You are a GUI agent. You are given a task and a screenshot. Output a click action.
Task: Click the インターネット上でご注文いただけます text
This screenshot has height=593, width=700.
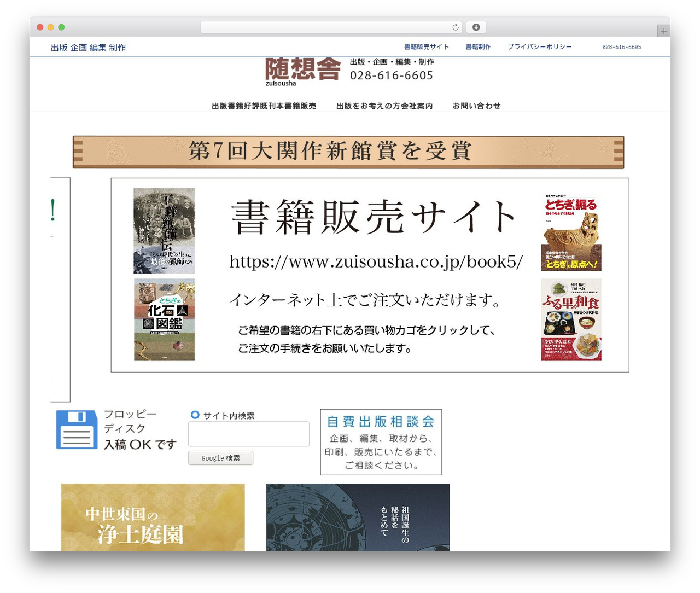[x=365, y=300]
